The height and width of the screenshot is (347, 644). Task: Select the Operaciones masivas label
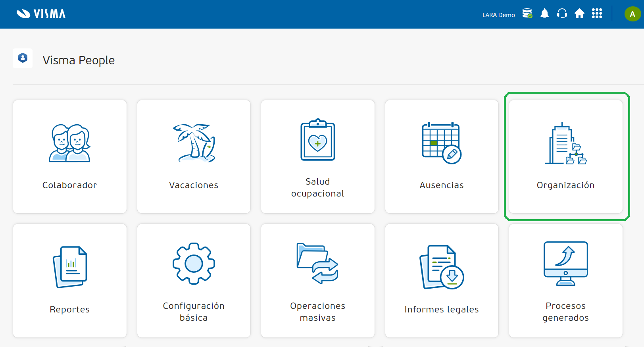(x=318, y=312)
